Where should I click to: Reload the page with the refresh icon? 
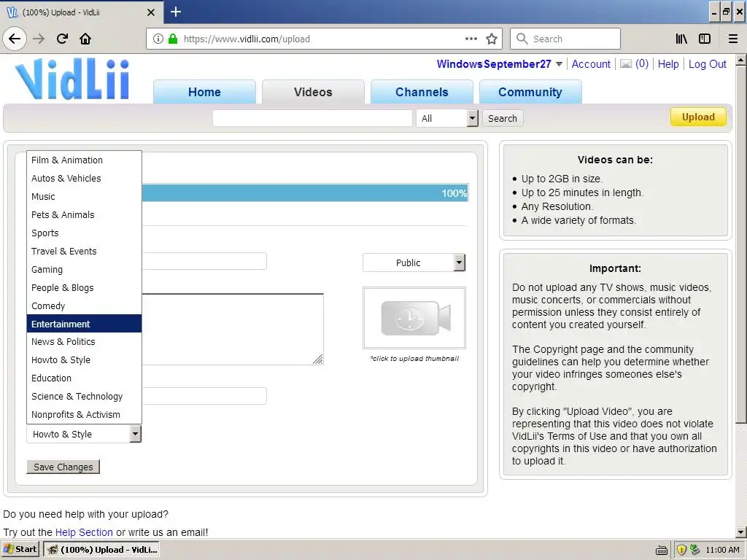[62, 39]
